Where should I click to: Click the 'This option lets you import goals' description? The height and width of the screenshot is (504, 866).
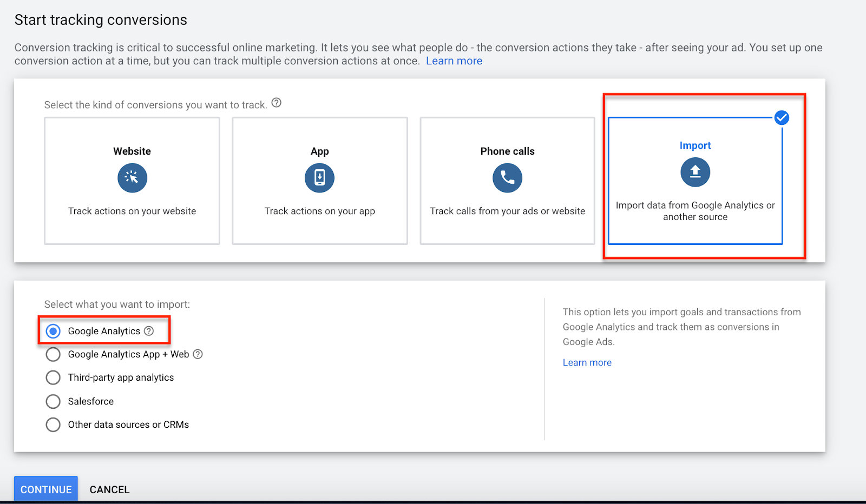(682, 327)
